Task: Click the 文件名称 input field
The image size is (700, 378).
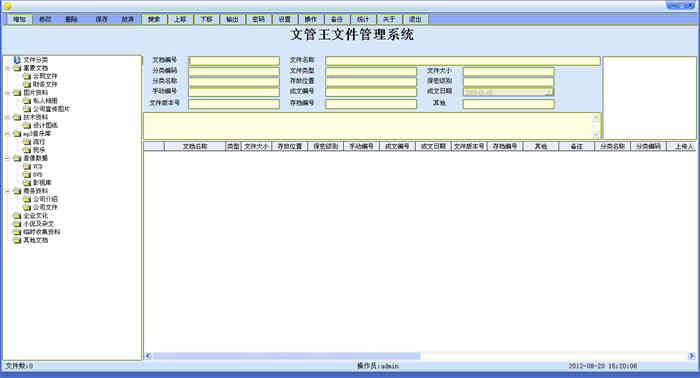Action: (x=462, y=61)
